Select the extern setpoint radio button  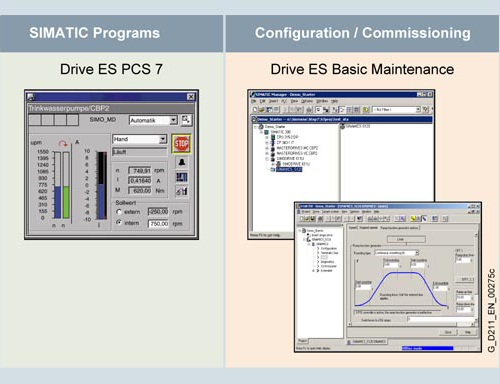coord(119,212)
